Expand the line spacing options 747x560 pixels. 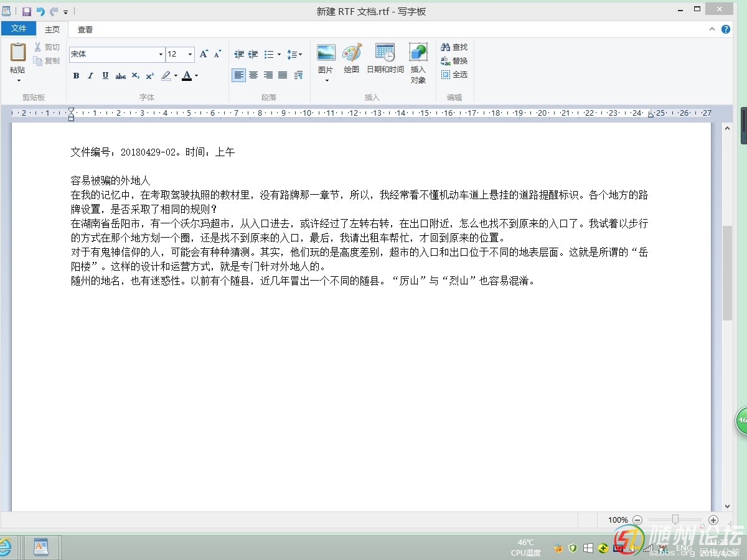[294, 55]
